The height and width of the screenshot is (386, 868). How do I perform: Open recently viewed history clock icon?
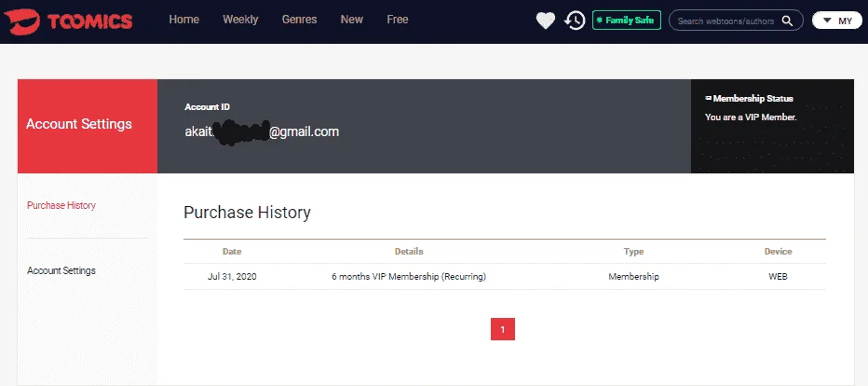click(x=575, y=21)
